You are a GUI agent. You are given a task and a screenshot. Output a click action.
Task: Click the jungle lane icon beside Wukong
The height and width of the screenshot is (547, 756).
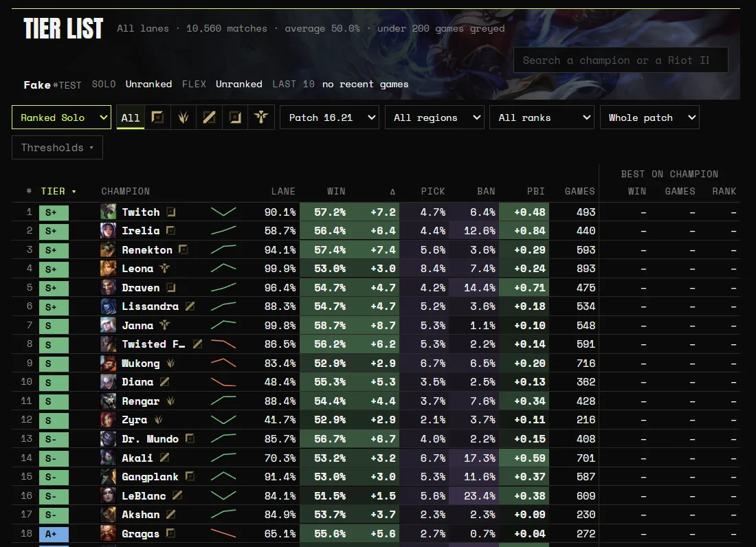tap(170, 363)
